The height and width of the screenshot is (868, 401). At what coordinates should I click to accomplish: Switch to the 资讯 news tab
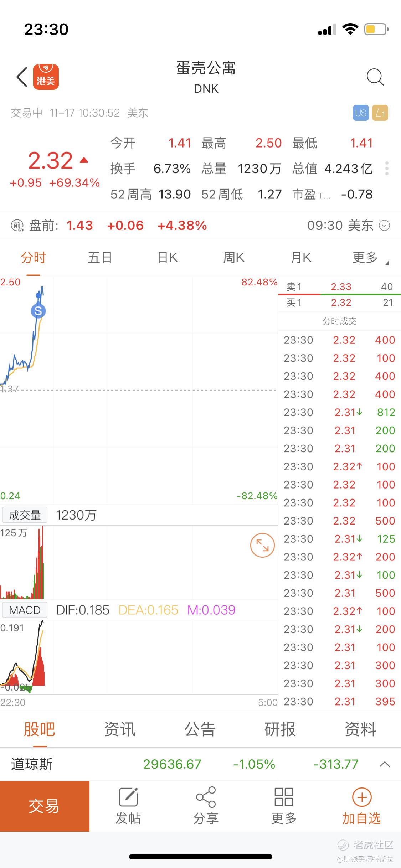click(x=120, y=729)
